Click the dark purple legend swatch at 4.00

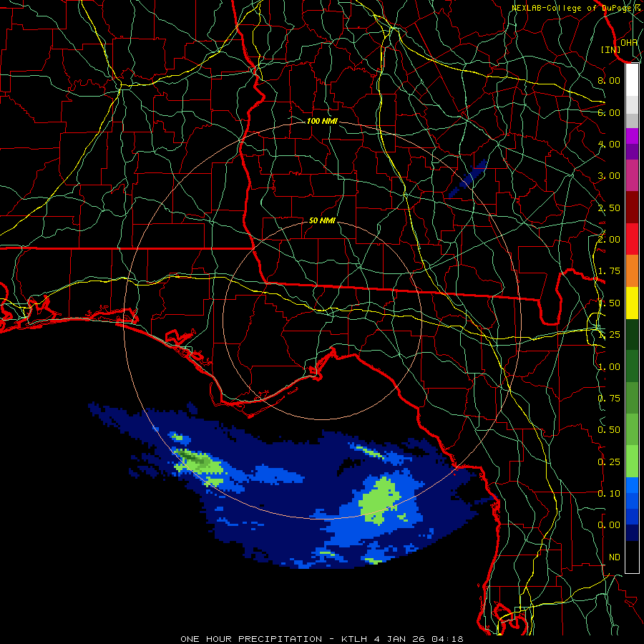(x=632, y=152)
